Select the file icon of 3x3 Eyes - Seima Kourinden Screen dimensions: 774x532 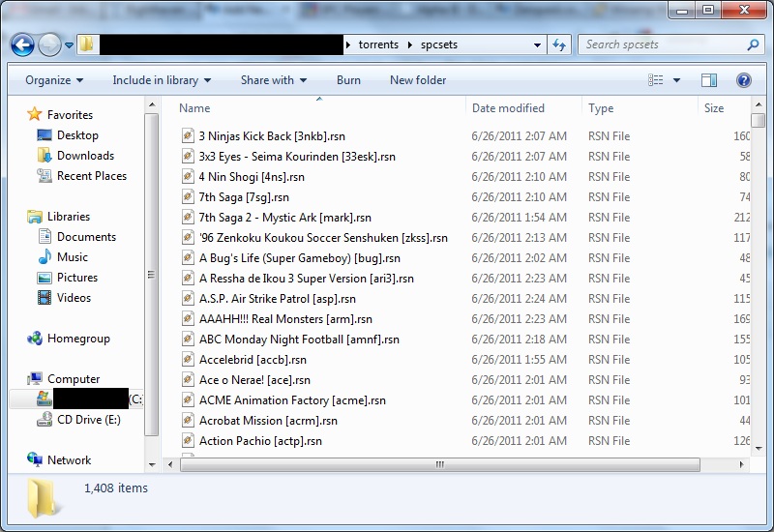tap(188, 157)
